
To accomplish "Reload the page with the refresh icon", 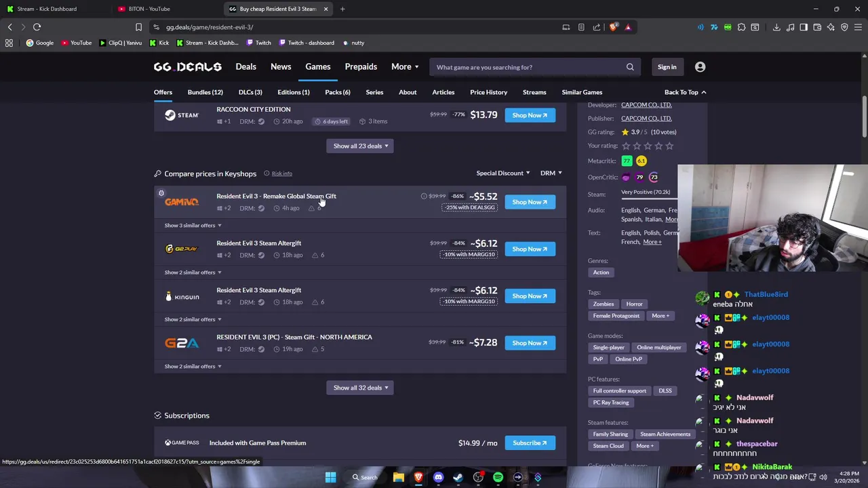I will [x=37, y=27].
